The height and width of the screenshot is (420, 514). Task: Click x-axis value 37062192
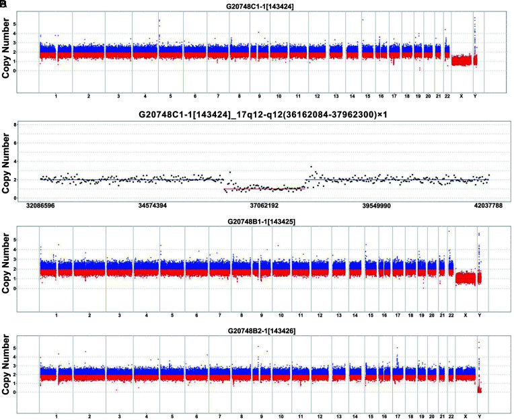point(264,206)
